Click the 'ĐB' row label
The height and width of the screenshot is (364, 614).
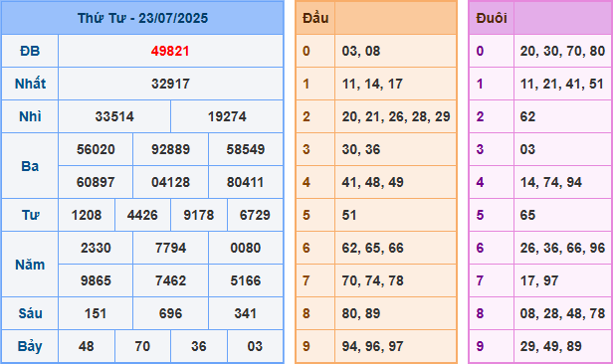point(30,51)
